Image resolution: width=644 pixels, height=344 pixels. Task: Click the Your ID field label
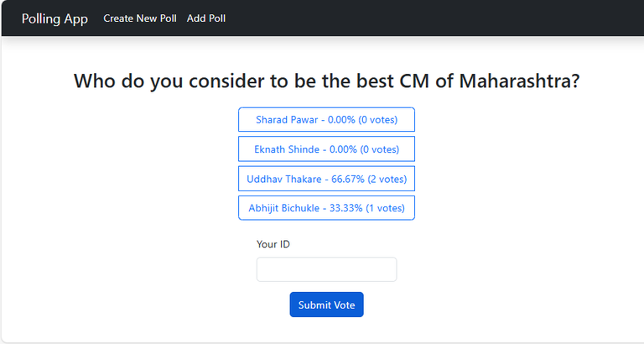(x=273, y=244)
